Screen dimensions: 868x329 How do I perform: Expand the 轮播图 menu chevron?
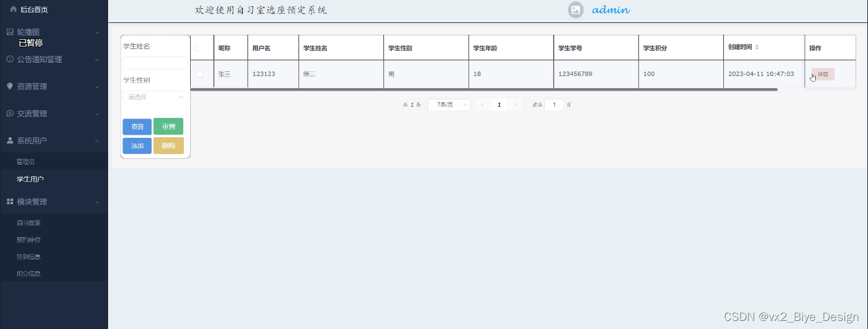point(97,32)
